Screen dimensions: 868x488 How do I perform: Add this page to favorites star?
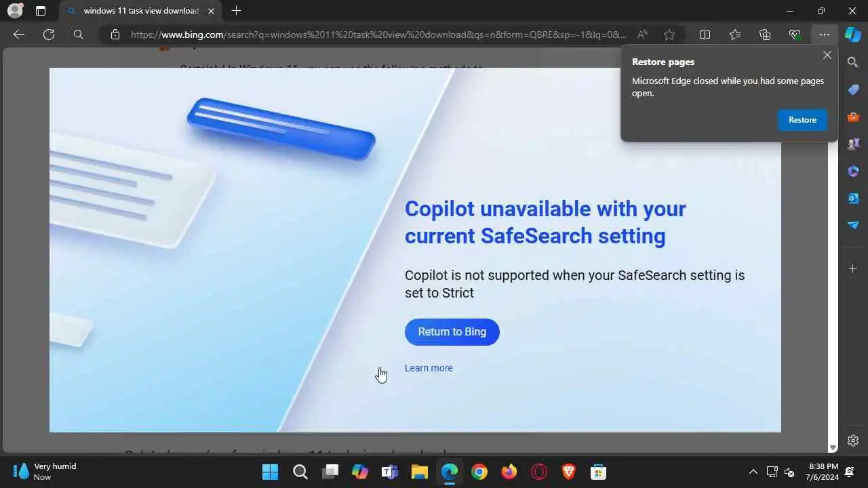pyautogui.click(x=670, y=35)
